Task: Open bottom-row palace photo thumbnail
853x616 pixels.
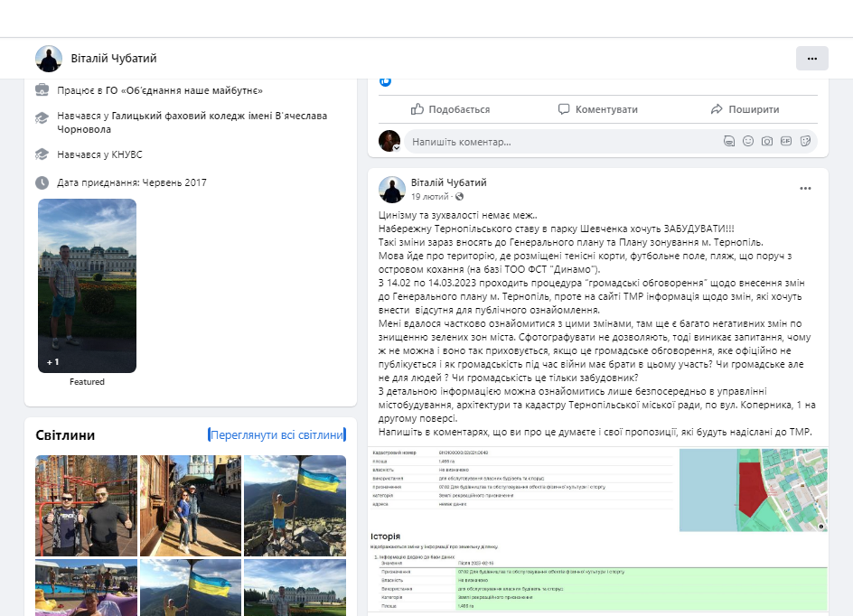Action: coord(295,588)
